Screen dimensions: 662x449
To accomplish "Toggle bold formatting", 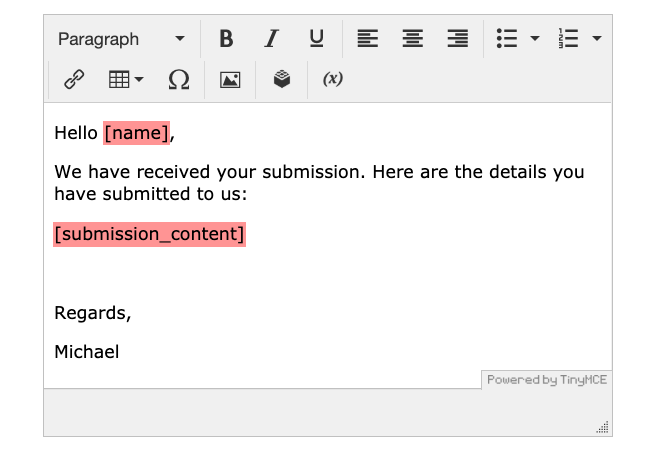I will tap(226, 39).
